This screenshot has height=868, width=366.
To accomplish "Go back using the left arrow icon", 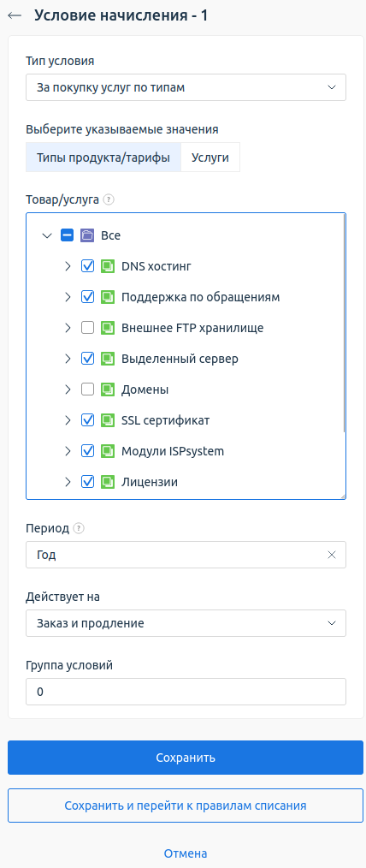I will pyautogui.click(x=15, y=15).
